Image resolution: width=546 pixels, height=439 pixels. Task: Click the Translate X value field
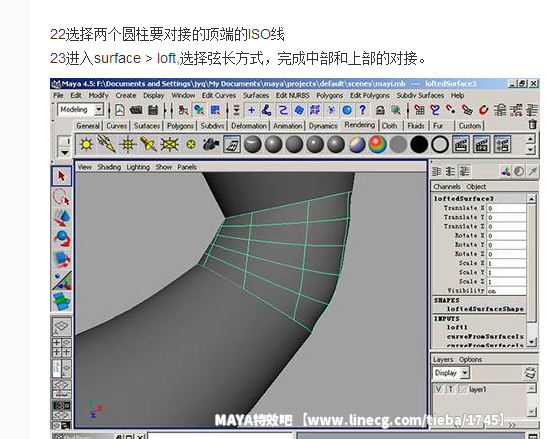tap(507, 208)
